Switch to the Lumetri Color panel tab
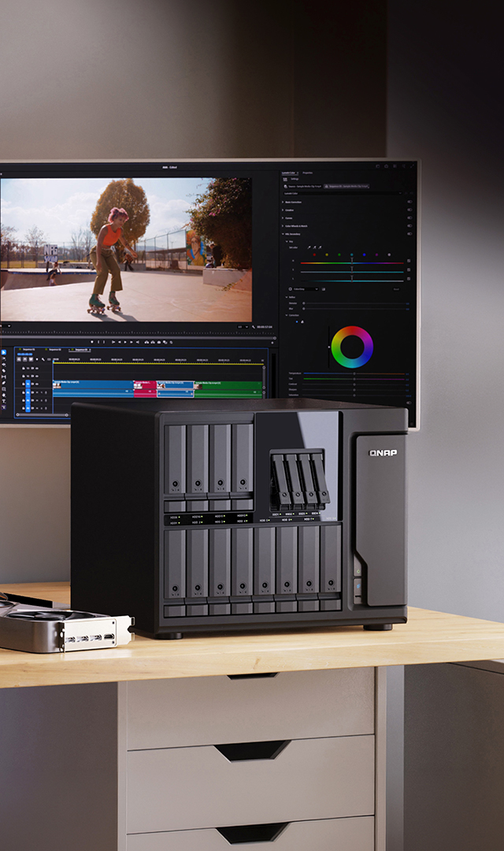The image size is (504, 851). (x=291, y=173)
